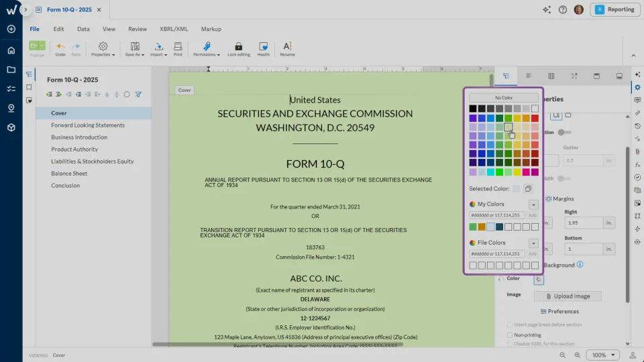Viewport: 644px width, 362px height.
Task: Enable the Disable XBRL for this section checkbox
Action: [x=510, y=344]
